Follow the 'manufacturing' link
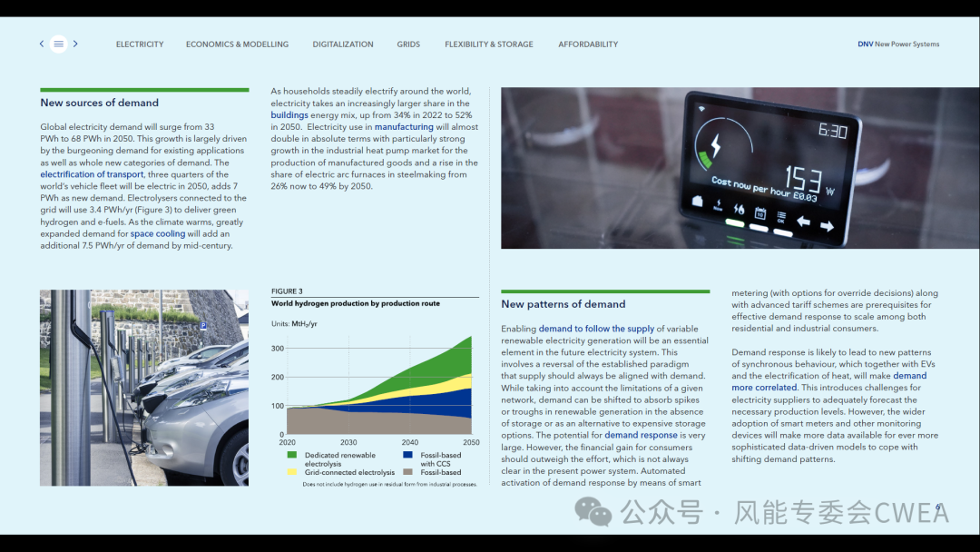Image resolution: width=980 pixels, height=552 pixels. point(404,127)
